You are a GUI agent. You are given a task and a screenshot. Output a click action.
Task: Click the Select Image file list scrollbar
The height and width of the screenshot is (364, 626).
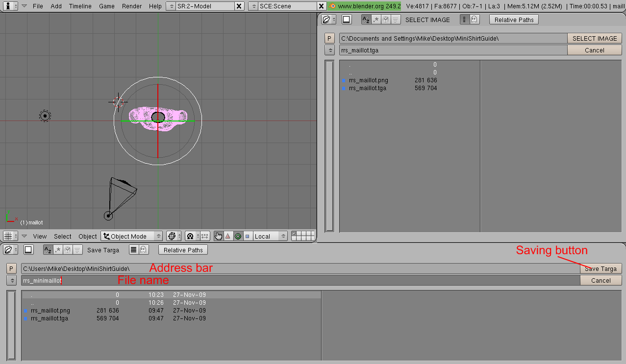pos(329,146)
